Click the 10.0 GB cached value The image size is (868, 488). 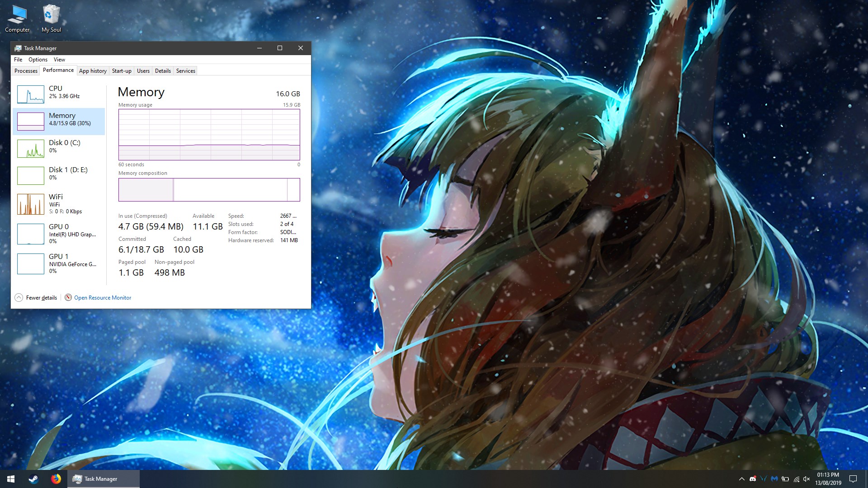(x=189, y=249)
